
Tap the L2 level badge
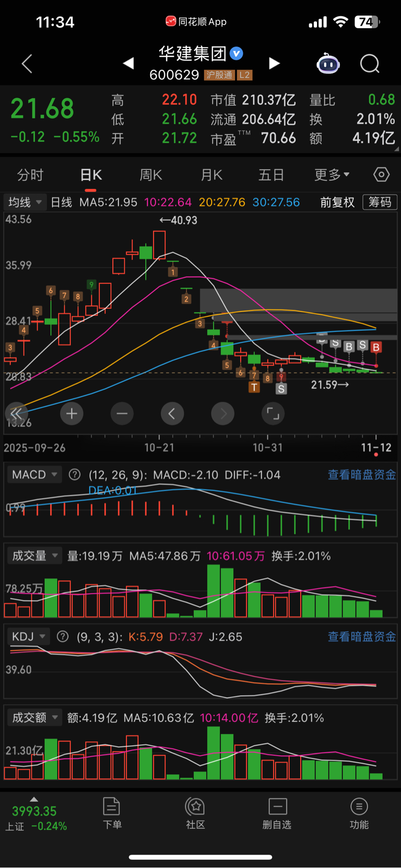click(244, 75)
